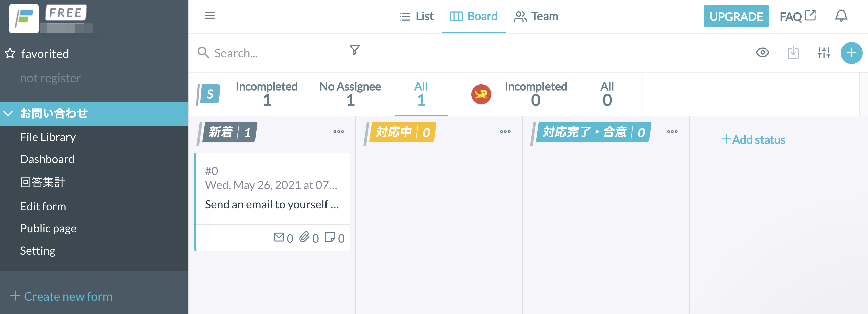The height and width of the screenshot is (314, 868).
Task: Open the 対応中 column options menu
Action: click(505, 132)
